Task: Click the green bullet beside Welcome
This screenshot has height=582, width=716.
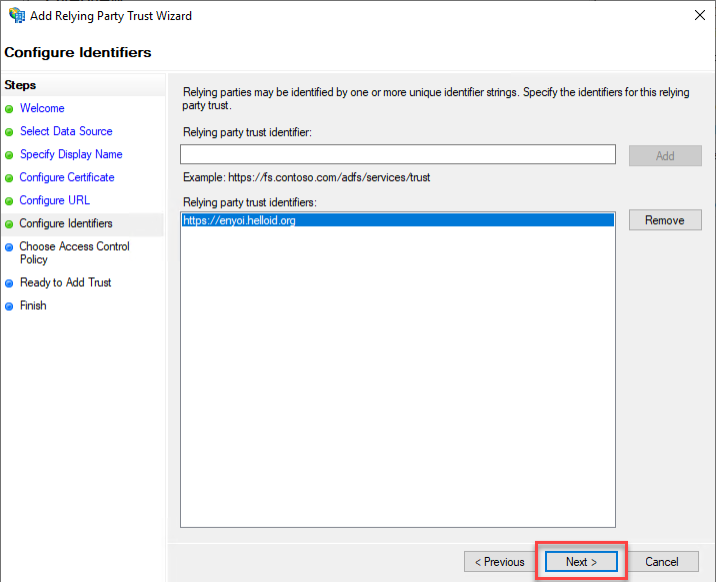Action: pos(9,109)
